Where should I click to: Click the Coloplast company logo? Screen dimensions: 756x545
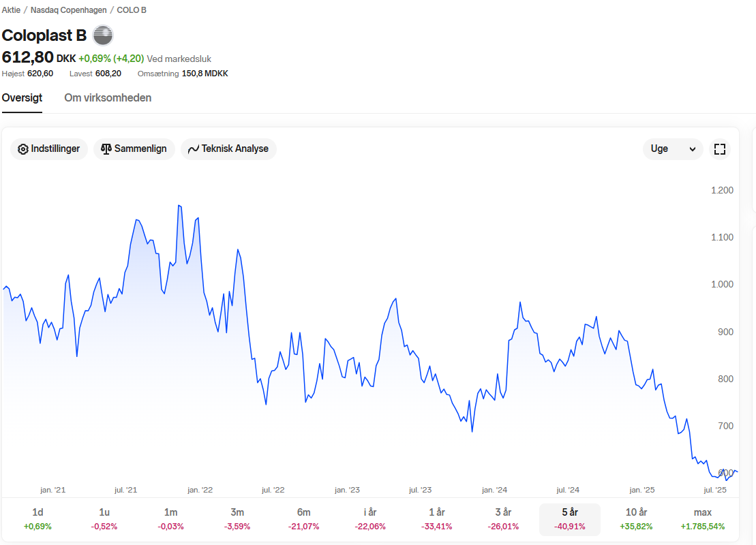[x=103, y=35]
